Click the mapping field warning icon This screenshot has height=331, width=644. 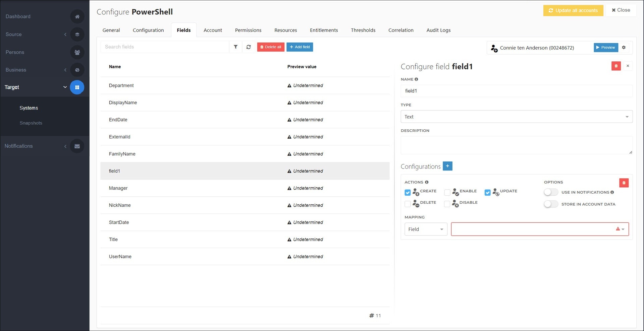click(618, 229)
